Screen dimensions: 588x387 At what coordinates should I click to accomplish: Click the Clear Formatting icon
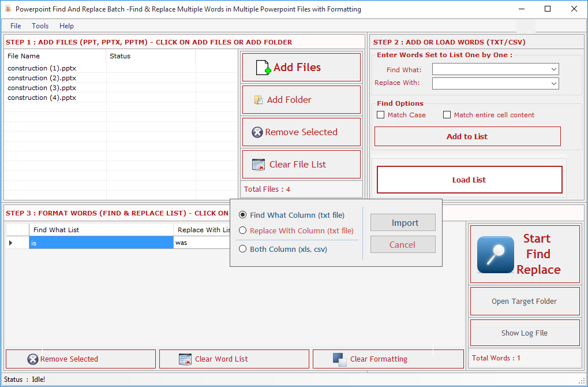(x=340, y=360)
